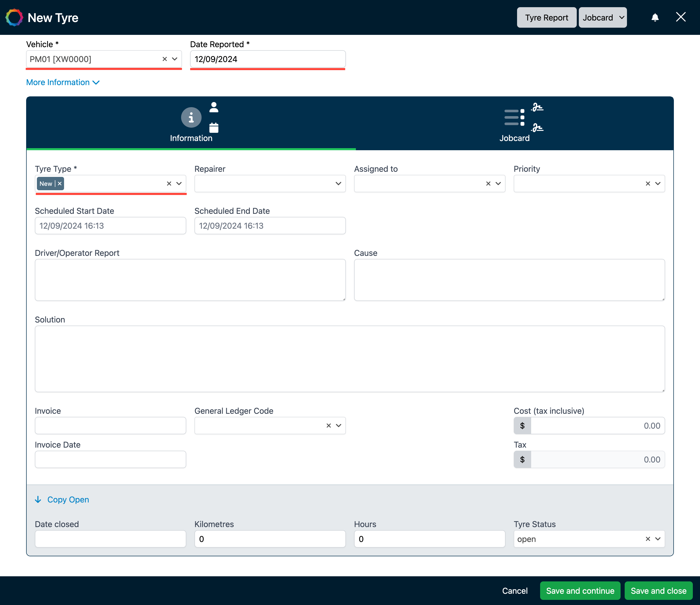
Task: Click Save and continue
Action: 580,590
